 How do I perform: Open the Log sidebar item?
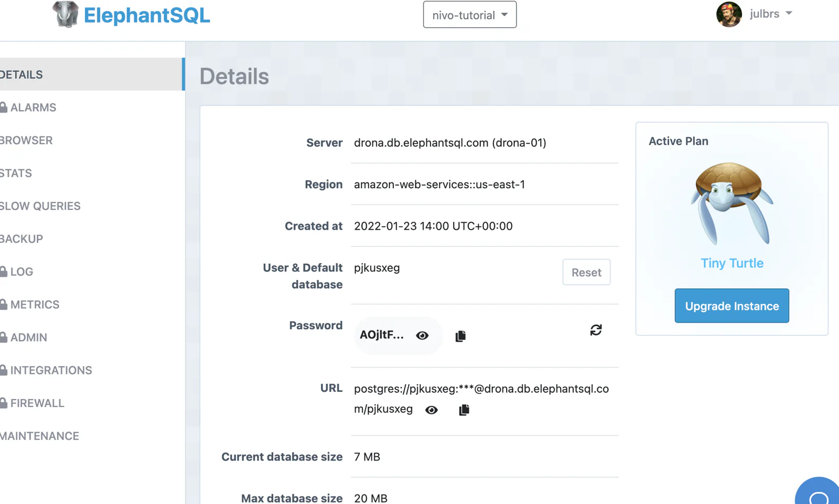click(21, 272)
